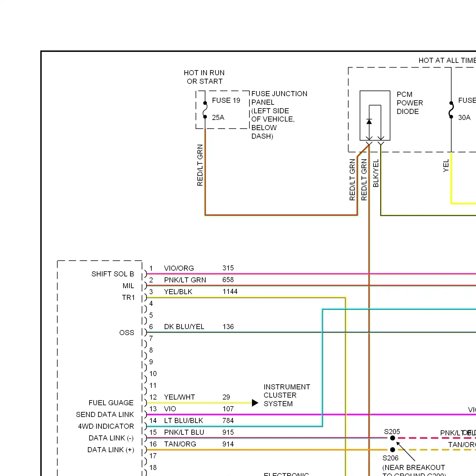Click RED/LT GRN label below Fuse 19

pyautogui.click(x=200, y=165)
